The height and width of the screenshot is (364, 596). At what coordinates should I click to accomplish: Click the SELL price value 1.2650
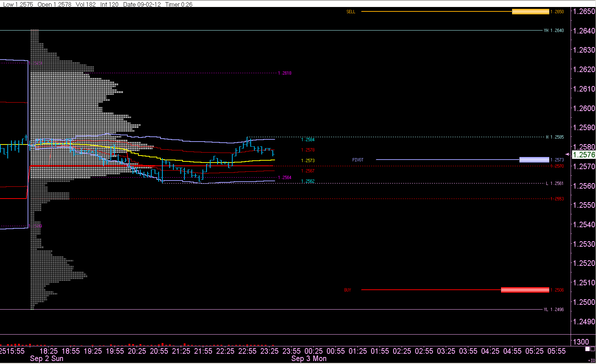557,12
